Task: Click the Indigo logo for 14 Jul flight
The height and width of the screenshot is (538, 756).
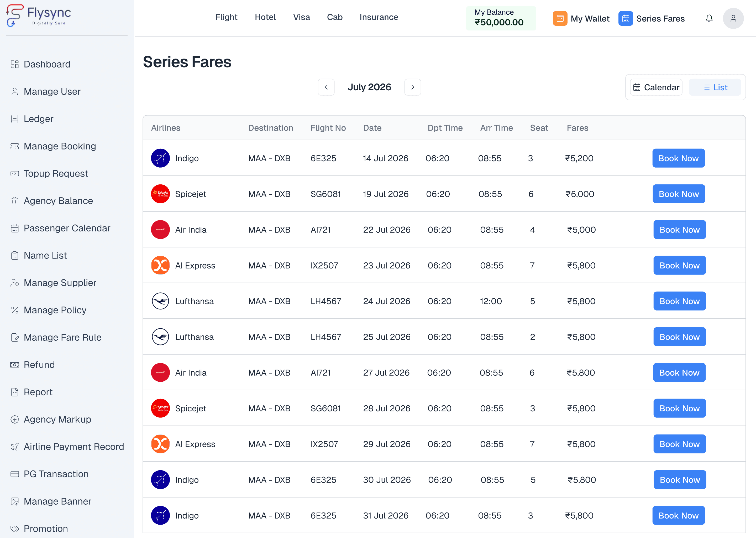Action: click(160, 158)
